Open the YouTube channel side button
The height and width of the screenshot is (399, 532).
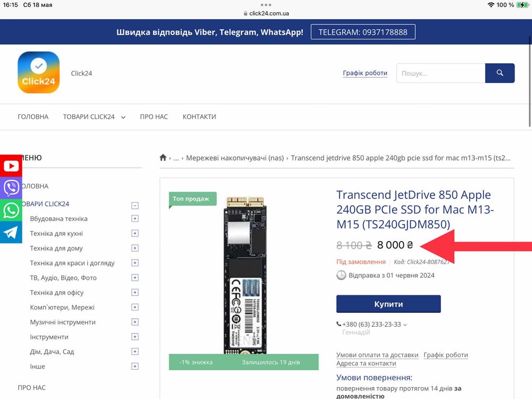11,166
